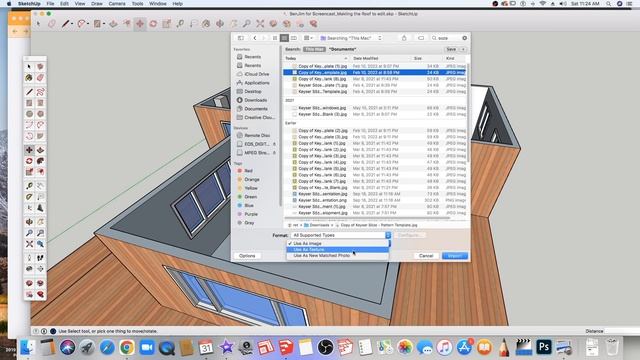Switch file dialog to list view
Image resolution: width=640 pixels, height=360 pixels.
pyautogui.click(x=284, y=38)
